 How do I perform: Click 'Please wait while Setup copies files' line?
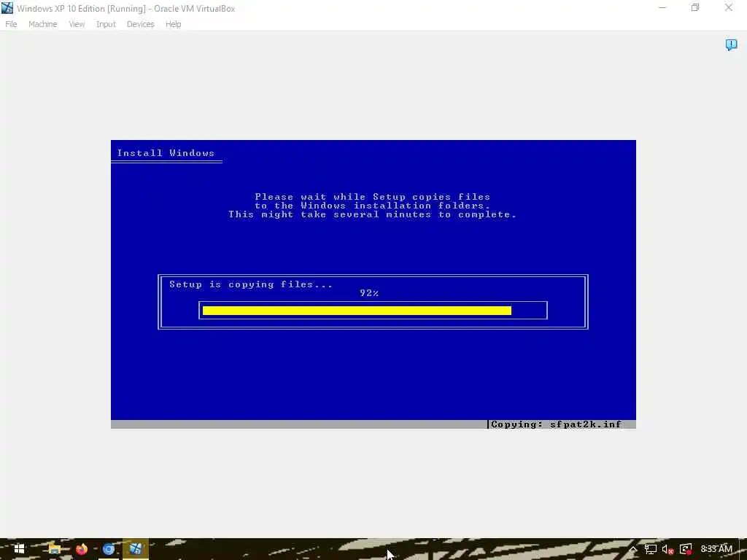[373, 197]
